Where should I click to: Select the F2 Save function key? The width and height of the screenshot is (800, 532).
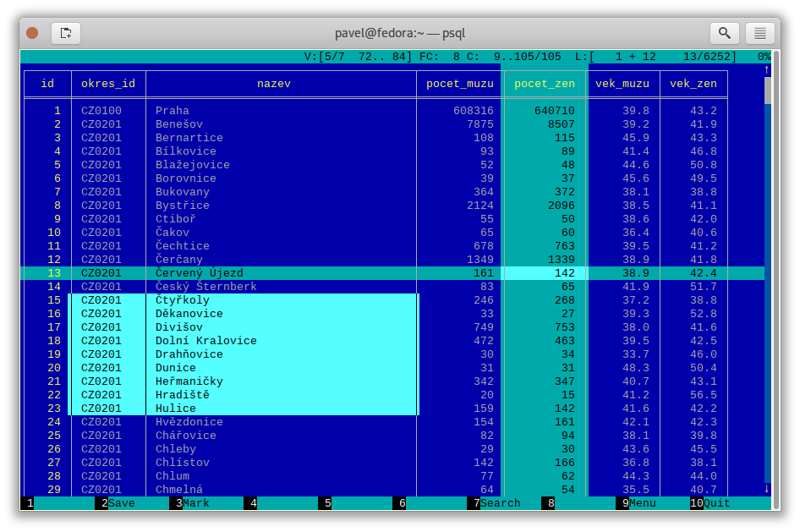click(115, 503)
